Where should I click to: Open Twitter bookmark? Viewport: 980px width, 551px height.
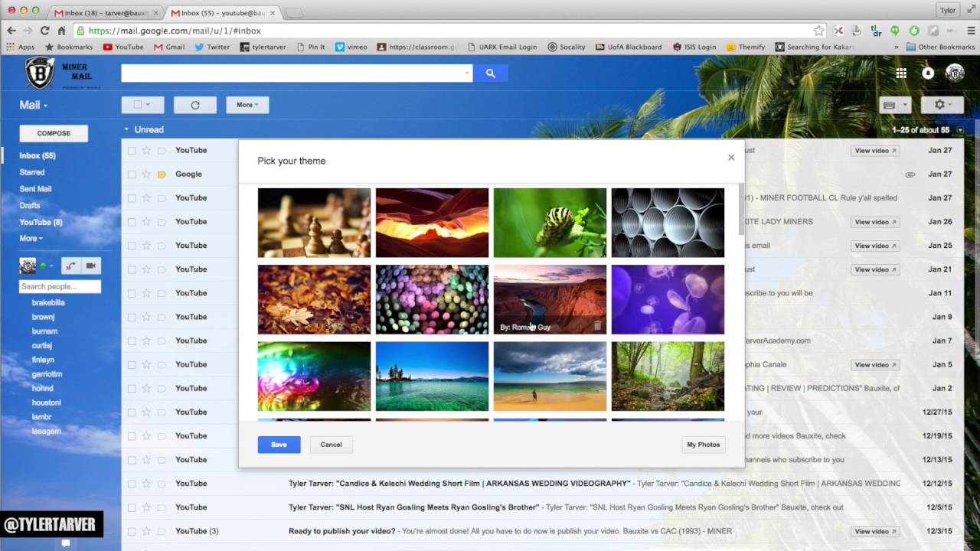pyautogui.click(x=212, y=47)
